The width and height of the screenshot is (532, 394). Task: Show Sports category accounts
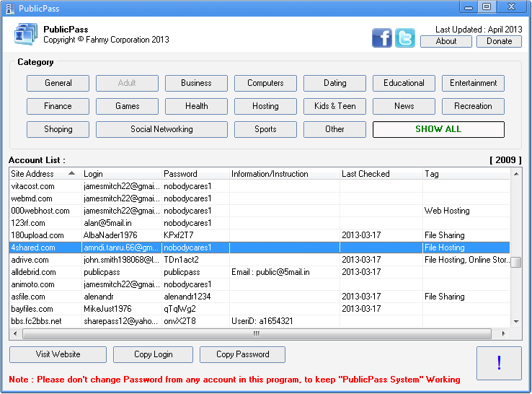tap(265, 129)
